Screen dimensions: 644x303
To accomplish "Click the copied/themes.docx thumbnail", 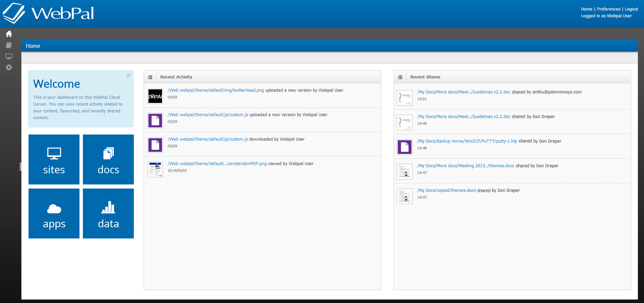I will point(405,196).
